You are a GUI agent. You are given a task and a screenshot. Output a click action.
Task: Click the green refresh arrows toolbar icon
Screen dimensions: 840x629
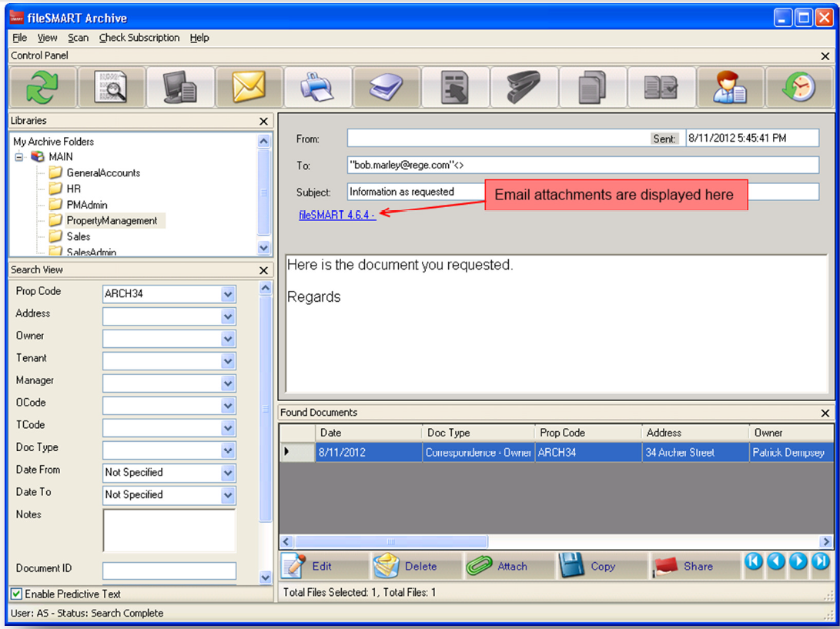pos(43,87)
